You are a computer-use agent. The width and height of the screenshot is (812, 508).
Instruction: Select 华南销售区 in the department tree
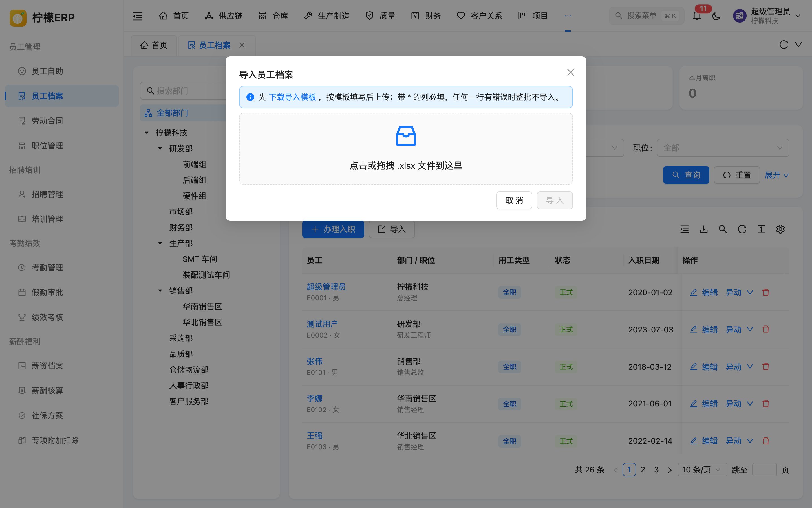click(x=202, y=306)
